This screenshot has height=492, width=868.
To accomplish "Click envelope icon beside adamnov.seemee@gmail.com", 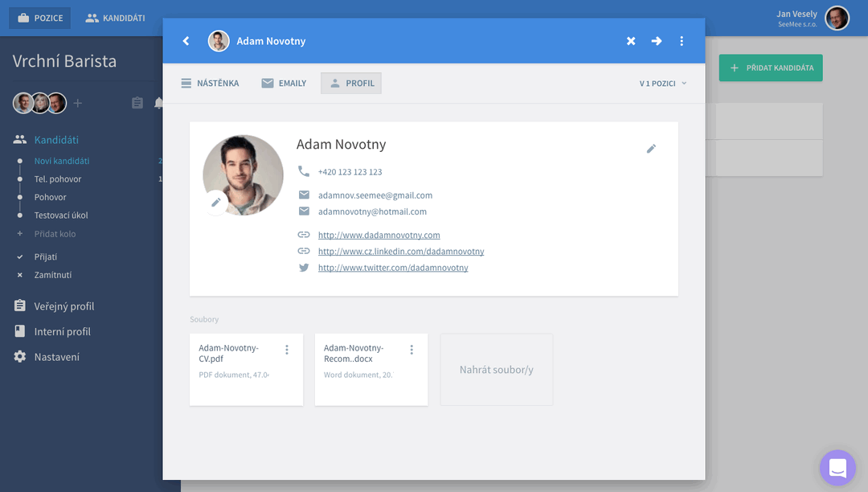I will click(x=304, y=195).
